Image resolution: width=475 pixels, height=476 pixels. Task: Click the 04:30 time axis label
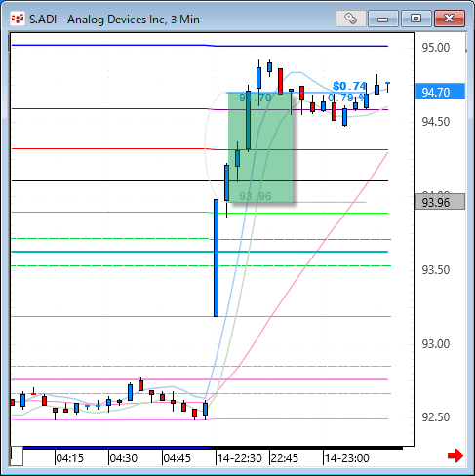pos(123,458)
